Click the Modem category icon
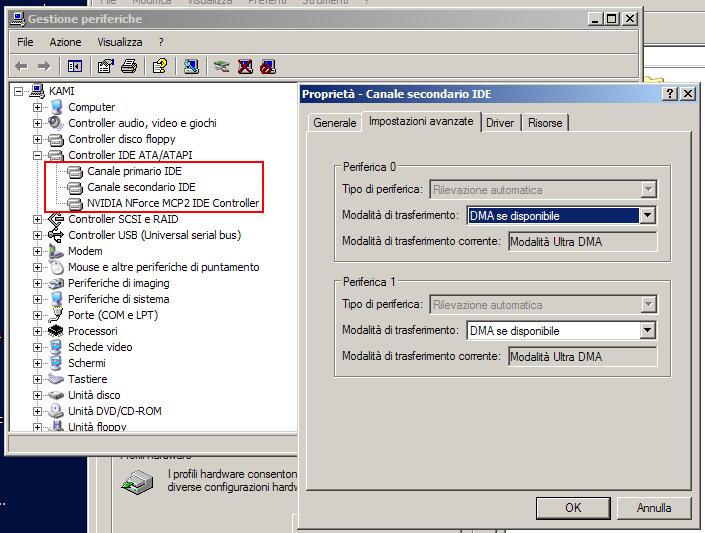 point(56,251)
